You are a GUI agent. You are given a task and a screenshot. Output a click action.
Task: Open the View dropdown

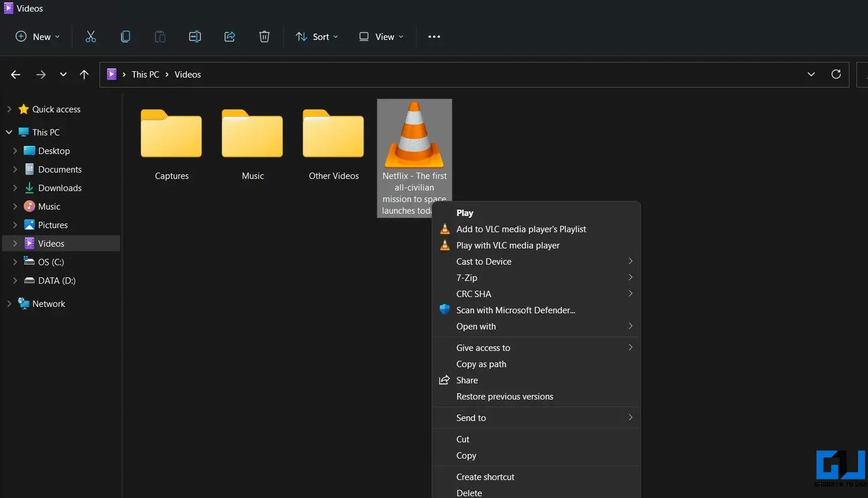coord(381,36)
